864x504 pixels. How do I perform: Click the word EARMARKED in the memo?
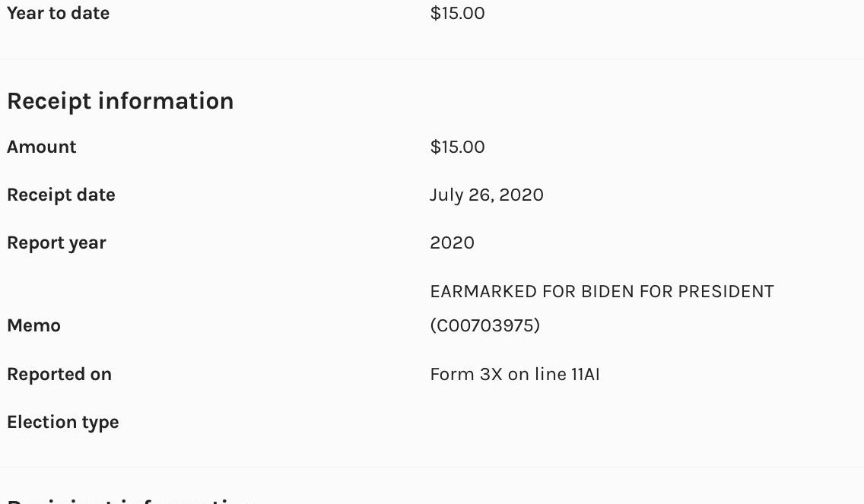[483, 291]
